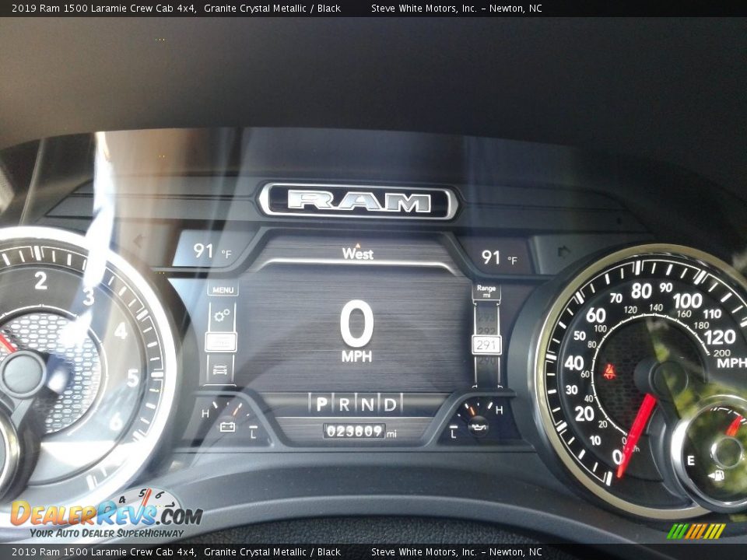747x560 pixels.
Task: Select the vehicle info icon below the highlighted item
Action: pos(220,369)
